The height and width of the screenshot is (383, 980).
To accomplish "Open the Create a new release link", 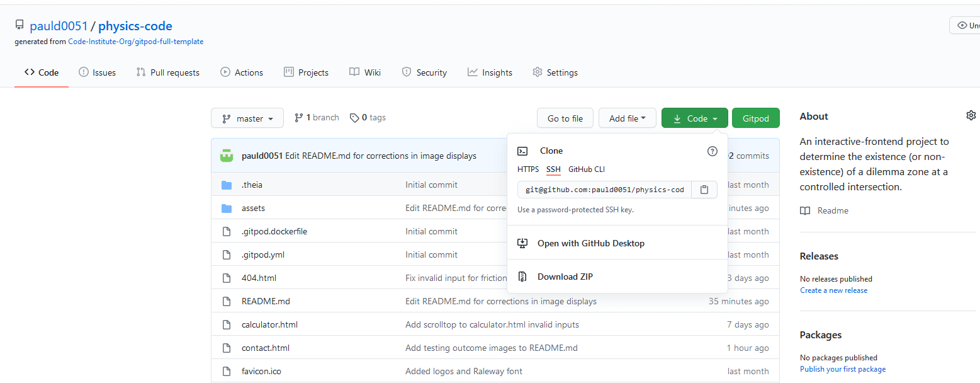I will (x=833, y=290).
